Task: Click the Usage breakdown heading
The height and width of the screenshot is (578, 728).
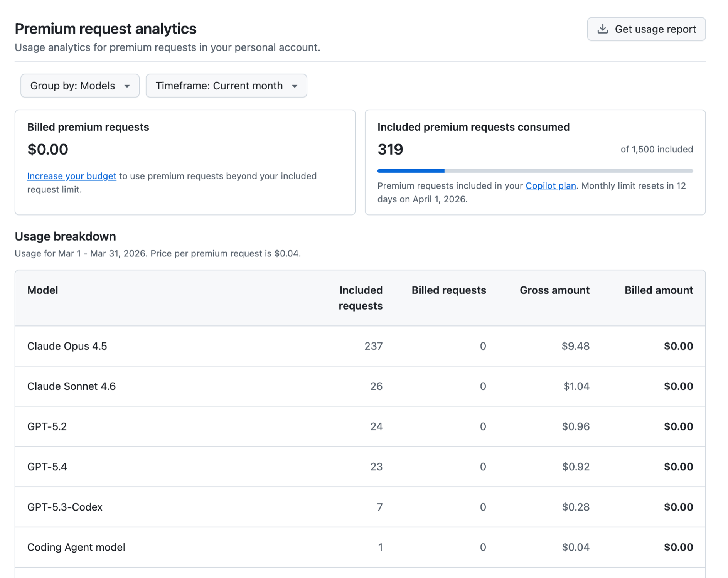Action: click(x=65, y=236)
